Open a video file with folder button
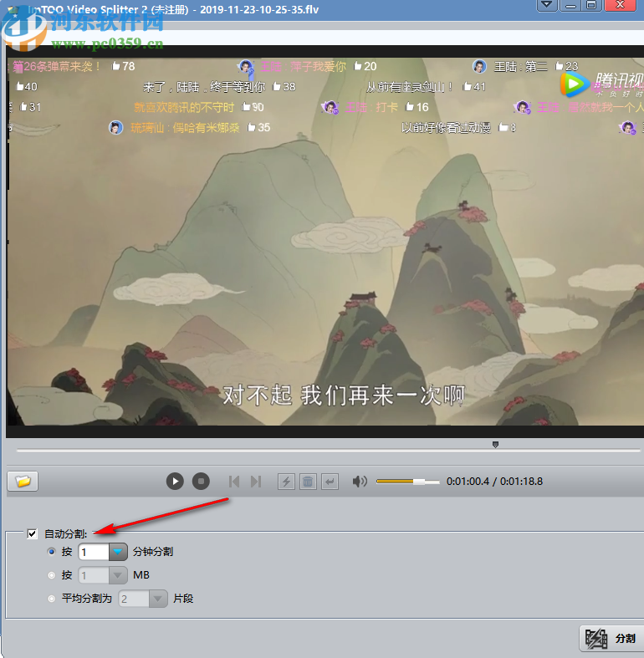 [23, 481]
